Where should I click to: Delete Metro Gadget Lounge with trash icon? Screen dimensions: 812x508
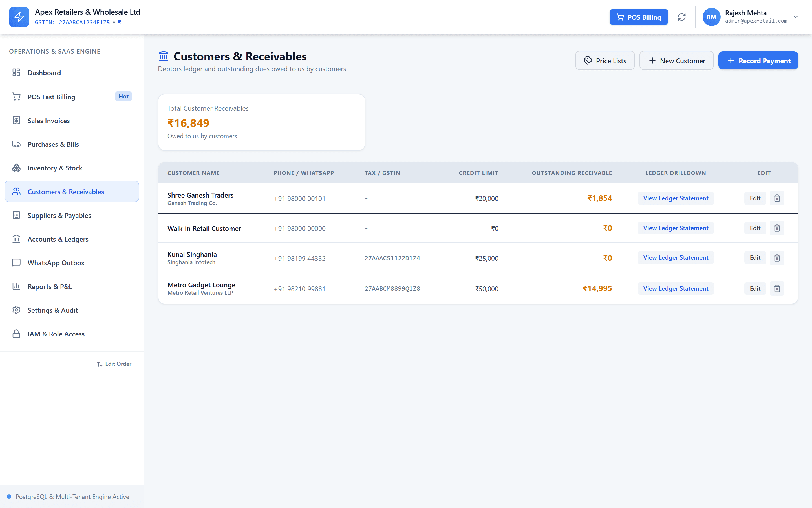tap(777, 289)
